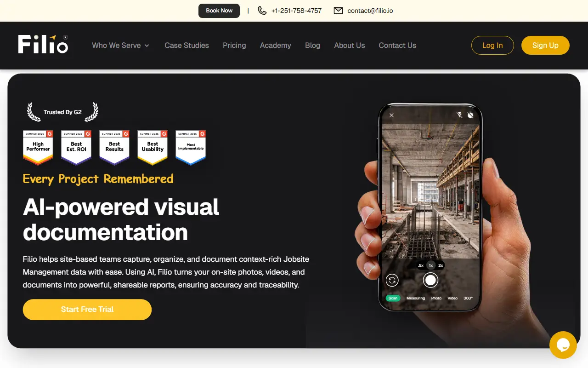This screenshot has width=588, height=368.
Task: Click the Every Project Remembered tagline
Action: pos(98,178)
